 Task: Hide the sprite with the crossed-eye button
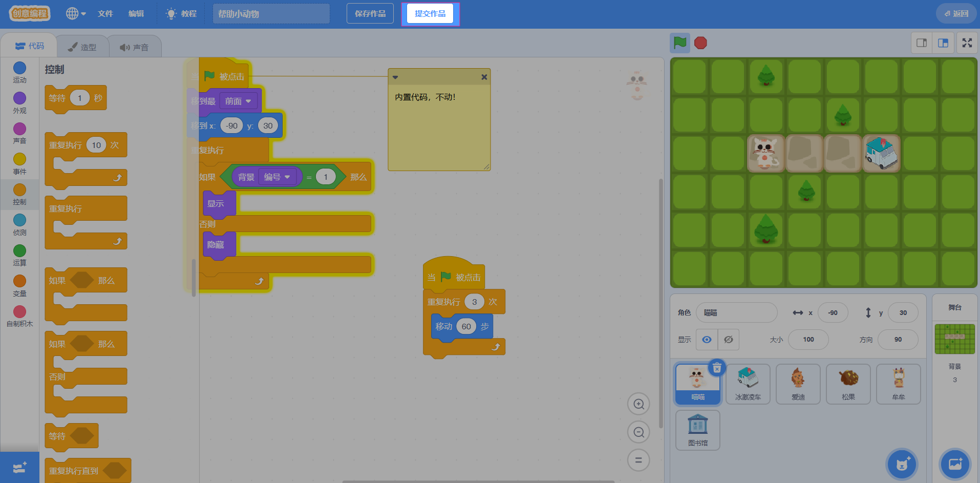(x=728, y=340)
